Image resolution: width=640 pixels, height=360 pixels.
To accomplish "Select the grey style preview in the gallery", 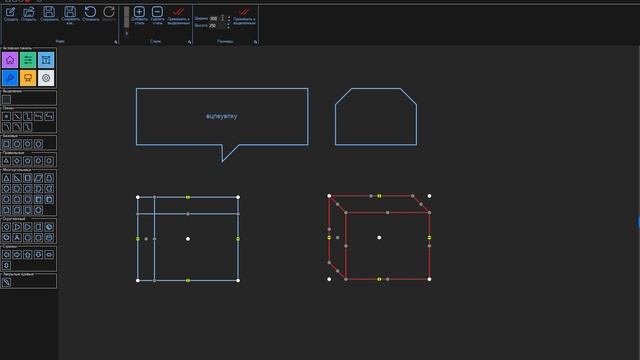I will (127, 17).
